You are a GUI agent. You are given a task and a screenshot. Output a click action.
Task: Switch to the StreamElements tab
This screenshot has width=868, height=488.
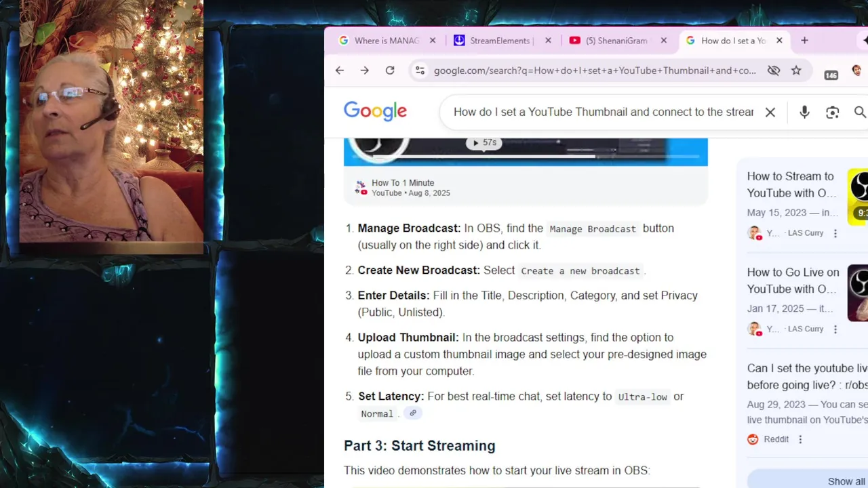[500, 41]
